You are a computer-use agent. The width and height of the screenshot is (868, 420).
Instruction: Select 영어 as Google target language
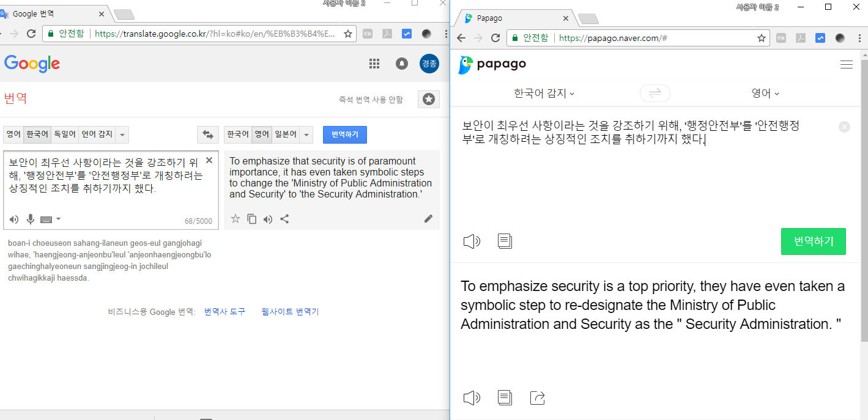tap(262, 134)
